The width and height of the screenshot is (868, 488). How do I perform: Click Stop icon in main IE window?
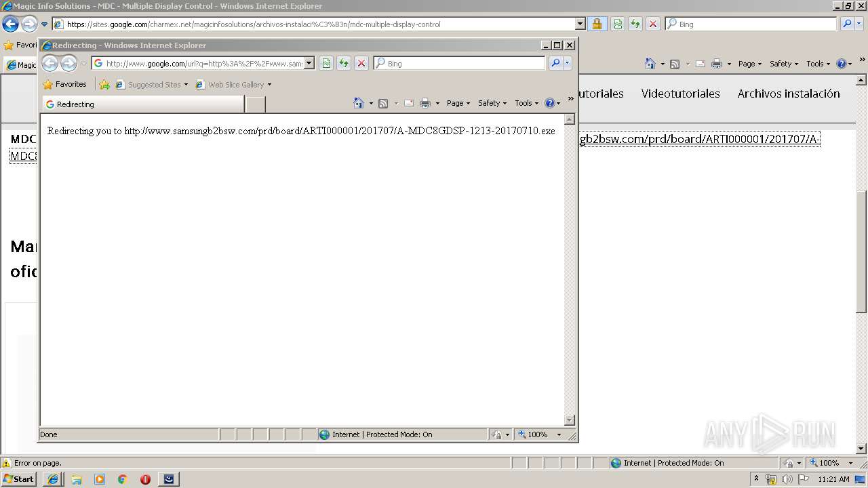coord(652,24)
